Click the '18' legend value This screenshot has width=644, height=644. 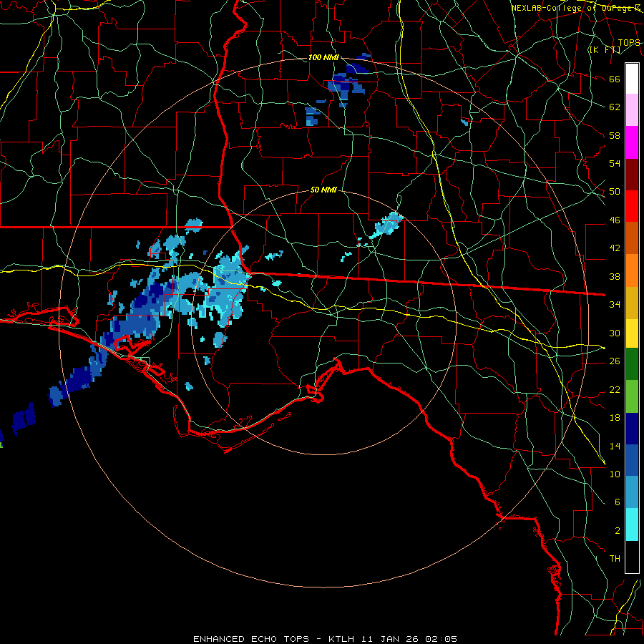point(615,418)
